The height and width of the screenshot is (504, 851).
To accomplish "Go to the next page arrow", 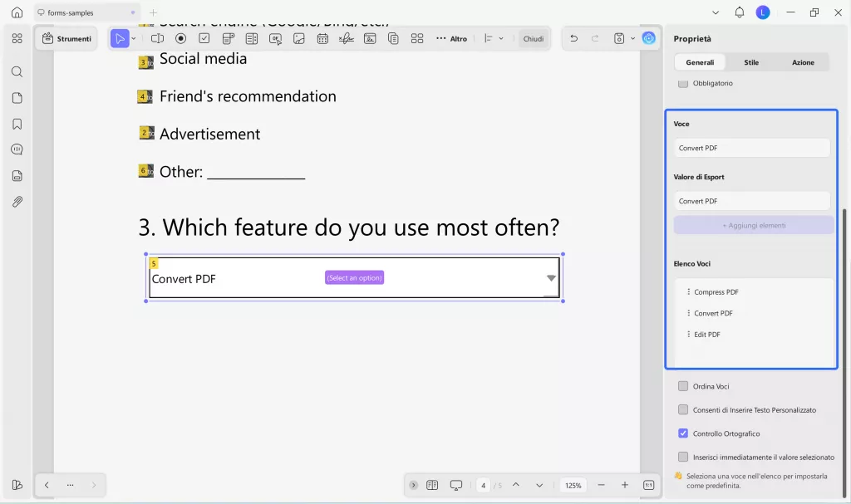I will [x=539, y=485].
